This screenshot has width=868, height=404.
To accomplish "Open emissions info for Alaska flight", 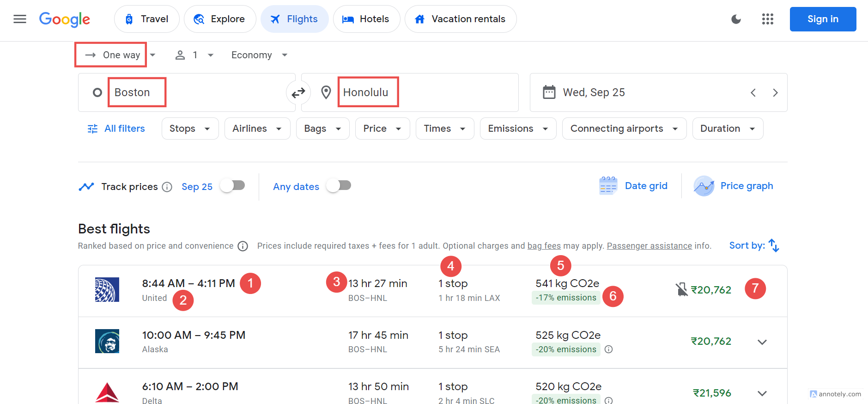I will coord(609,349).
